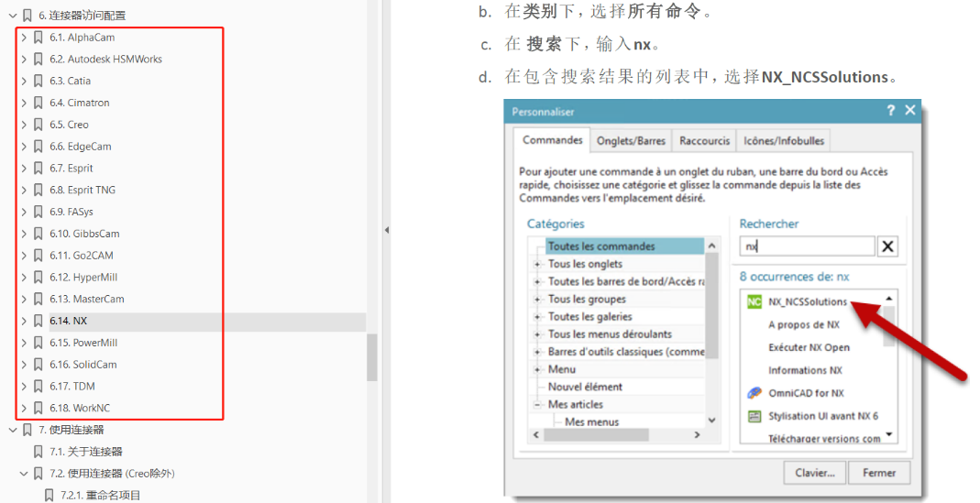This screenshot has width=980, height=503.
Task: Click inside the Rechercher search field
Action: click(x=807, y=246)
